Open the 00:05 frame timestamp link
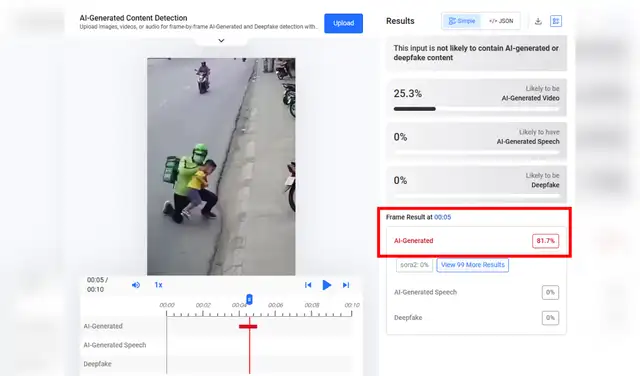The width and height of the screenshot is (640, 376). [442, 217]
